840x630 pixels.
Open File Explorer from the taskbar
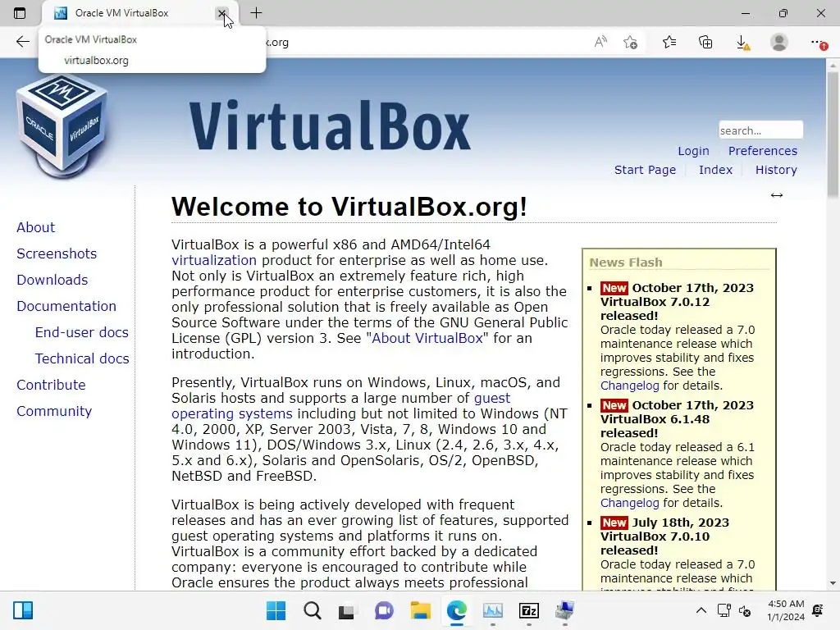click(421, 610)
